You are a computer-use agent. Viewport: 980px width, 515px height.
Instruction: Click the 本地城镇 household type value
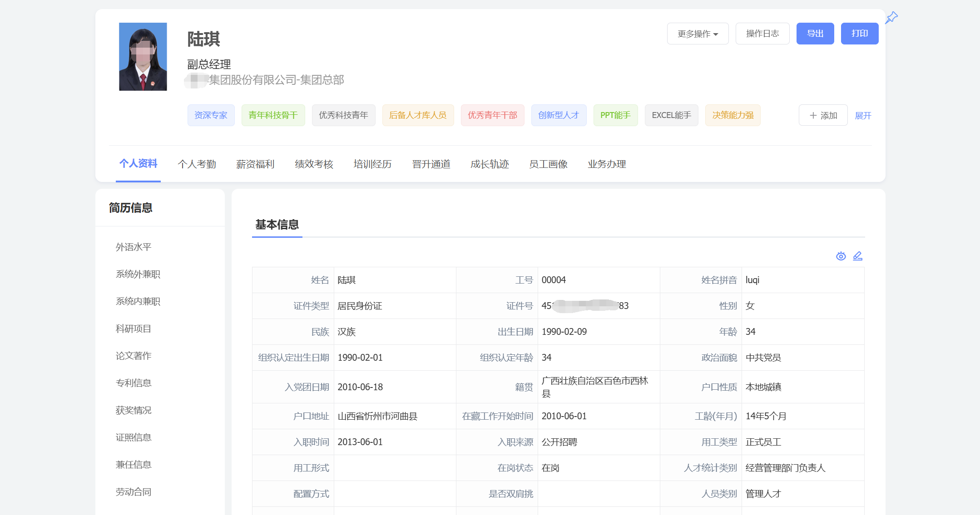(763, 387)
